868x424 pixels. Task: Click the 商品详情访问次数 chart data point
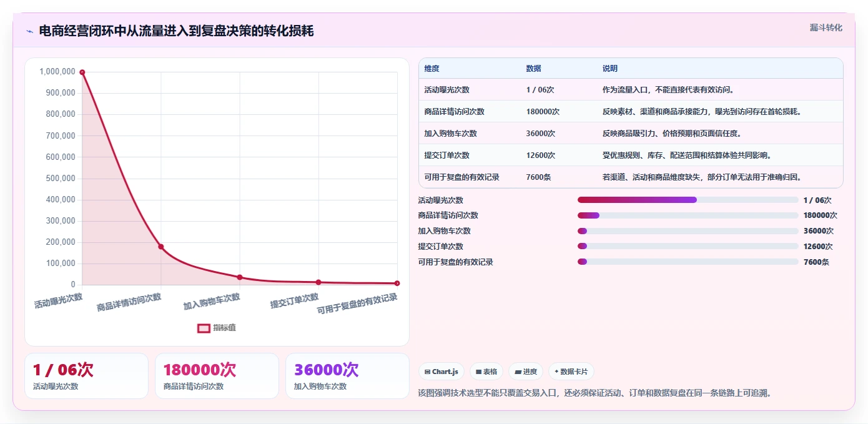tap(161, 247)
